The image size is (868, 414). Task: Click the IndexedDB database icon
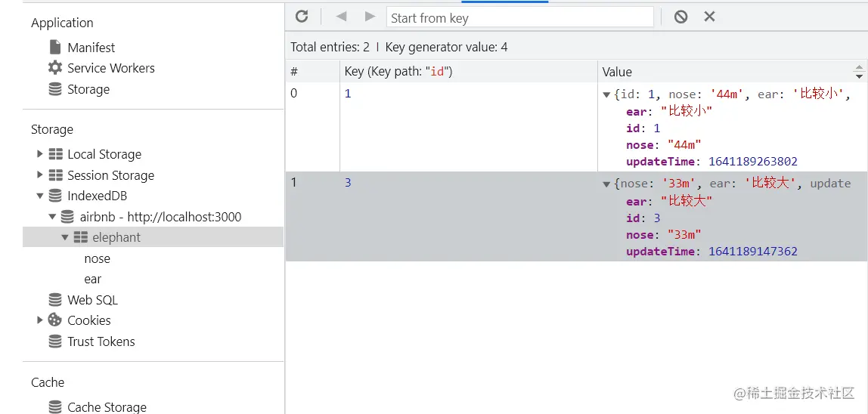pyautogui.click(x=54, y=196)
